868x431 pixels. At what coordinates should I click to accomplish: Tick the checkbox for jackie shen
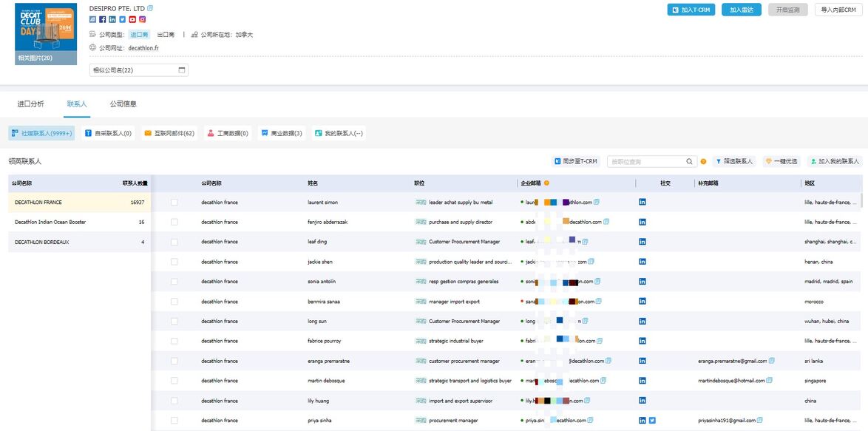[174, 262]
